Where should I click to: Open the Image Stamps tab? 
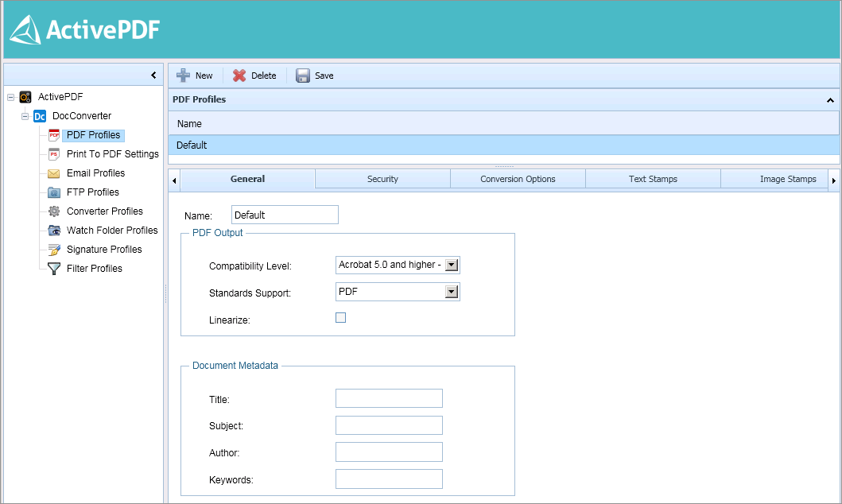pyautogui.click(x=775, y=179)
